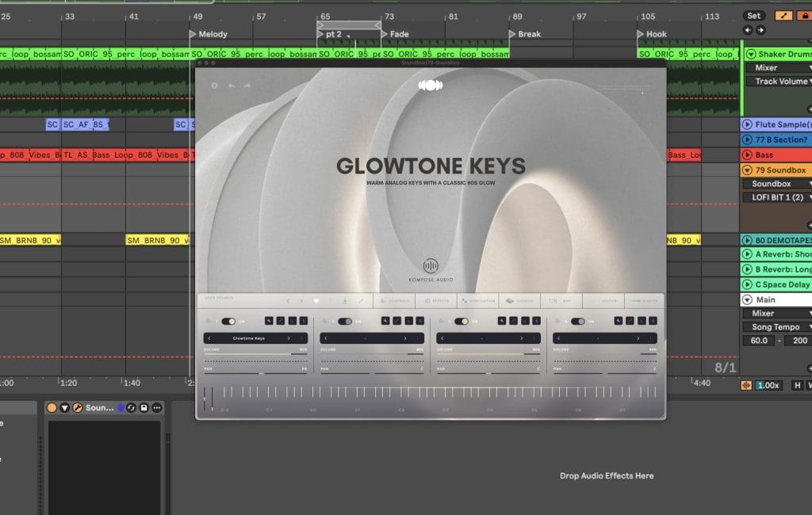
Task: Select next sound in layer 4 selector
Action: [x=638, y=338]
